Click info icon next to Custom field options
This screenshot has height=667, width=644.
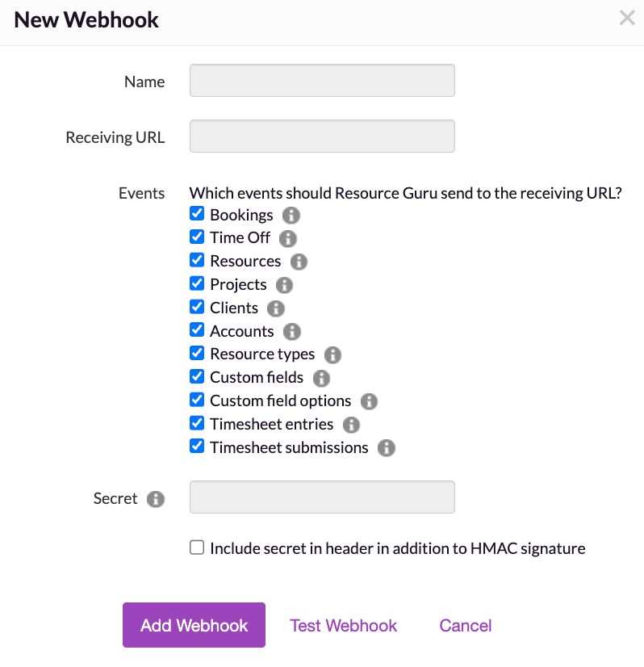pyautogui.click(x=370, y=401)
